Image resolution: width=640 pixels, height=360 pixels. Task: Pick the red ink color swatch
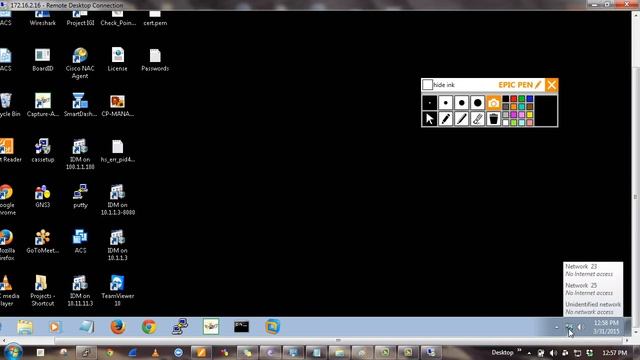[513, 99]
